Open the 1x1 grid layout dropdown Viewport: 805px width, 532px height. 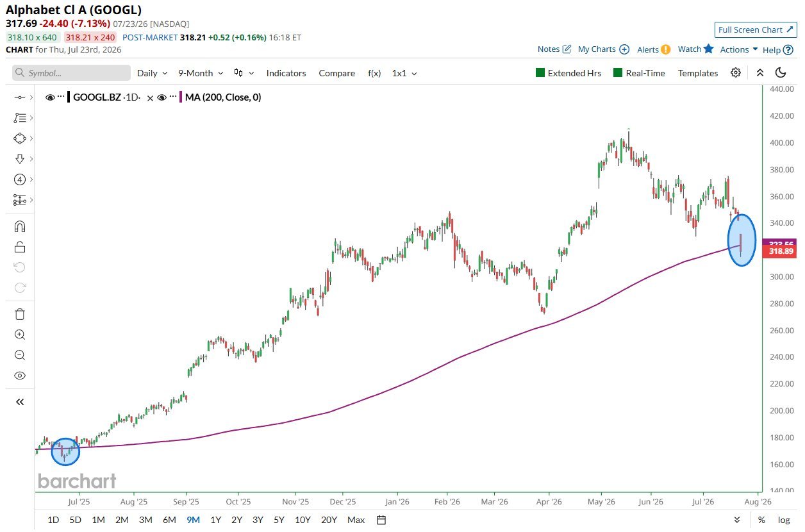(404, 73)
